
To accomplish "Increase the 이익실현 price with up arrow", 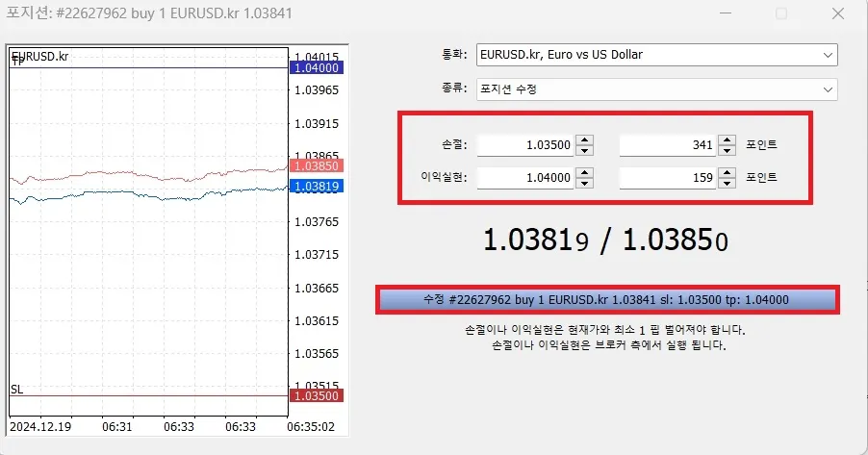I will coord(584,173).
